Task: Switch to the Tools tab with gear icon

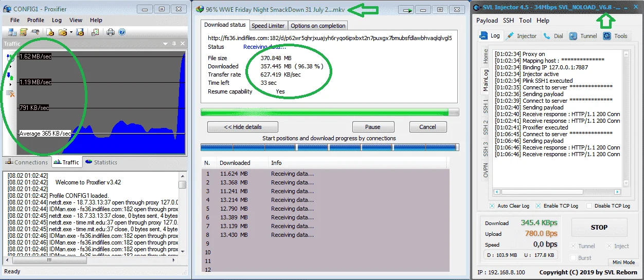Action: tap(615, 36)
